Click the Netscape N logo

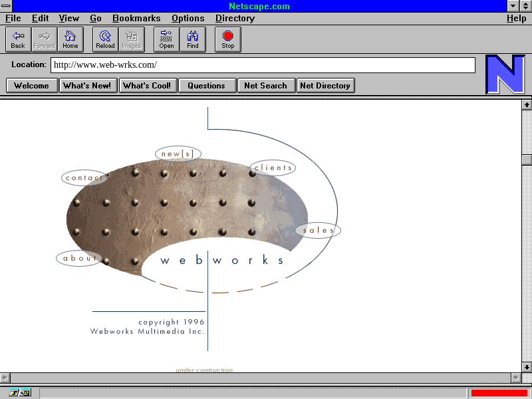pos(505,74)
